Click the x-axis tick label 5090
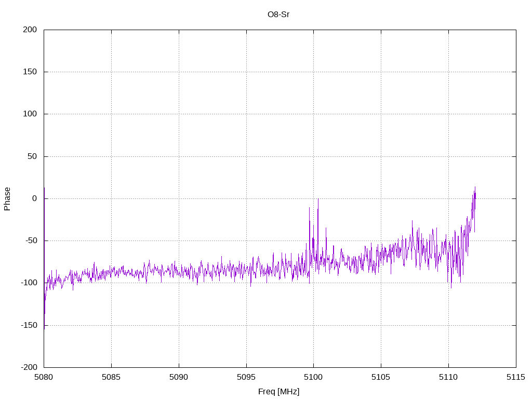 (179, 377)
